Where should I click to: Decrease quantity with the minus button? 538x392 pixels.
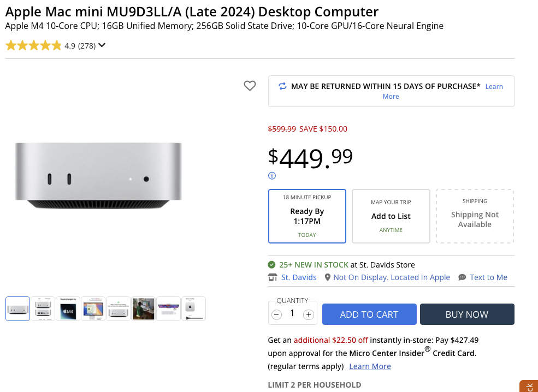point(277,314)
